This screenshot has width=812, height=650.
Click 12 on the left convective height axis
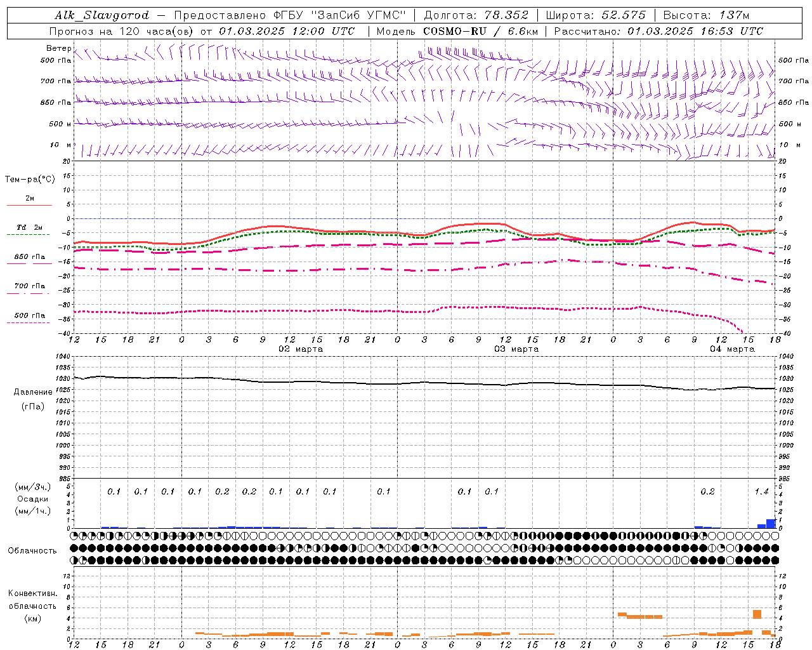[x=68, y=576]
